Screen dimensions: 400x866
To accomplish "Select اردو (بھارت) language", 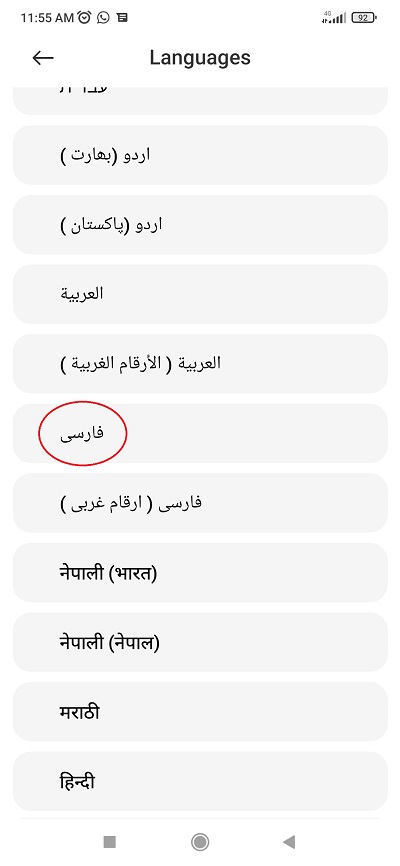I will [x=200, y=155].
